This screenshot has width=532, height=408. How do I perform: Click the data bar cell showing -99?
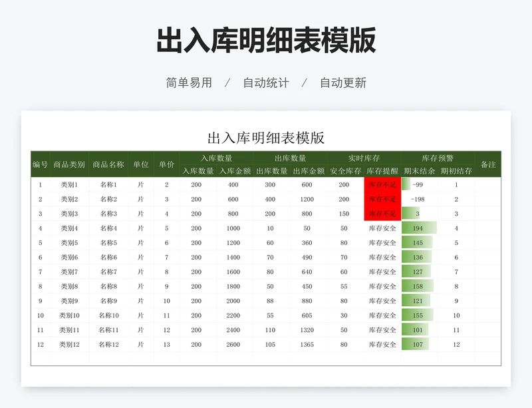[x=420, y=185]
